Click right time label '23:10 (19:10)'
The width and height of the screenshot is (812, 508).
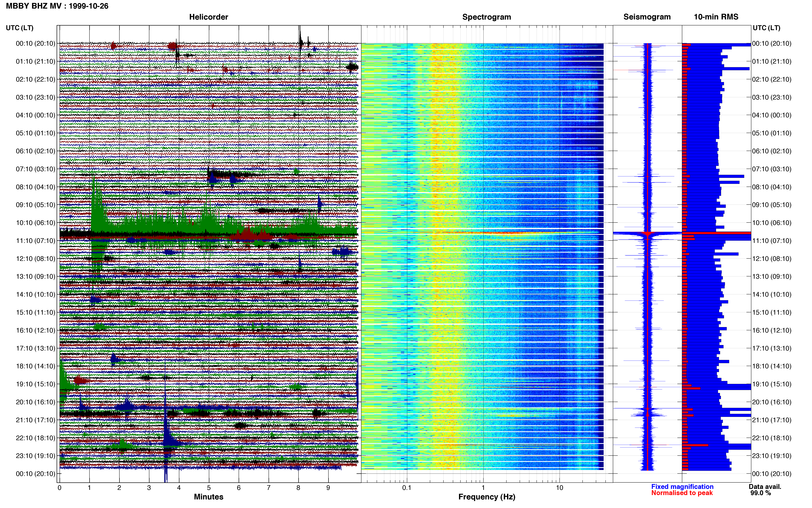(x=772, y=456)
